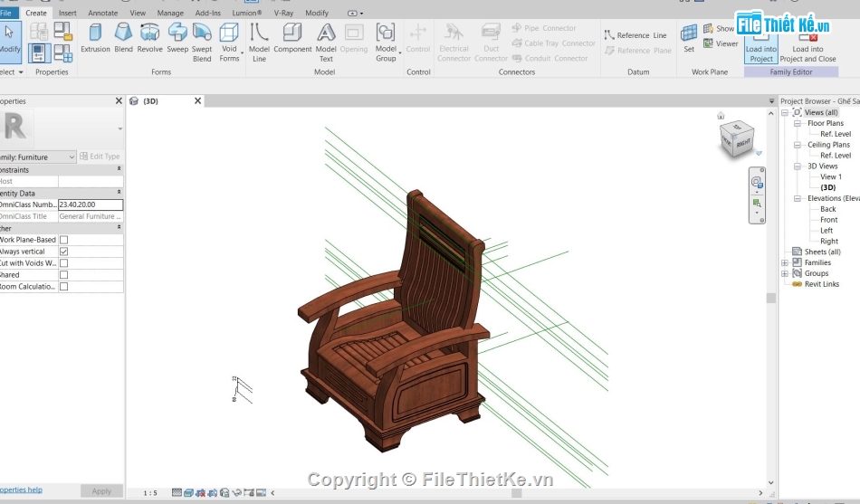860x504 pixels.
Task: Click the Model Group tool
Action: (x=386, y=43)
